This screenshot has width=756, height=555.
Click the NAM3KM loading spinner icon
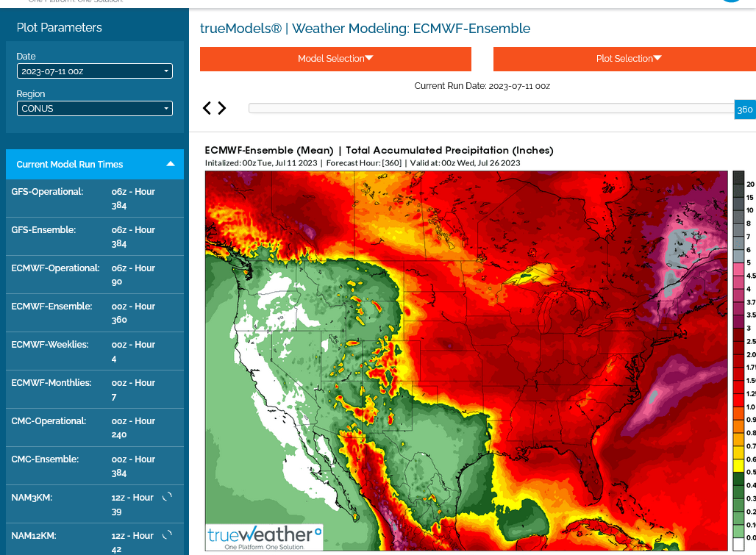167,497
